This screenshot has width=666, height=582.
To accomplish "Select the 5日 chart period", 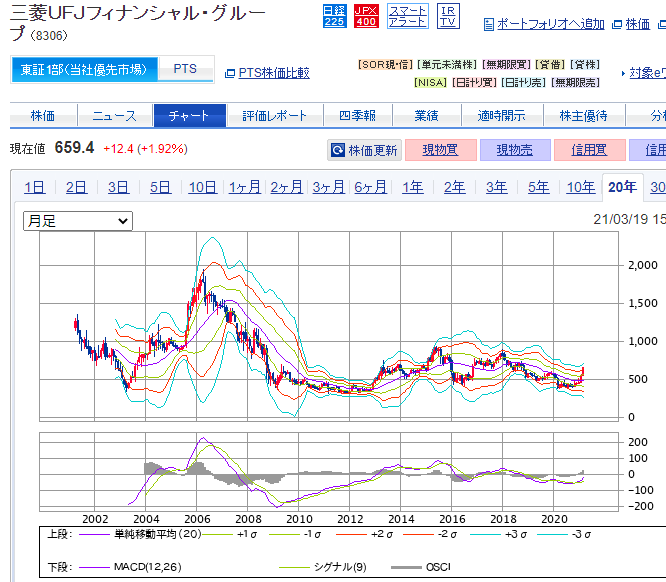I will pyautogui.click(x=160, y=187).
